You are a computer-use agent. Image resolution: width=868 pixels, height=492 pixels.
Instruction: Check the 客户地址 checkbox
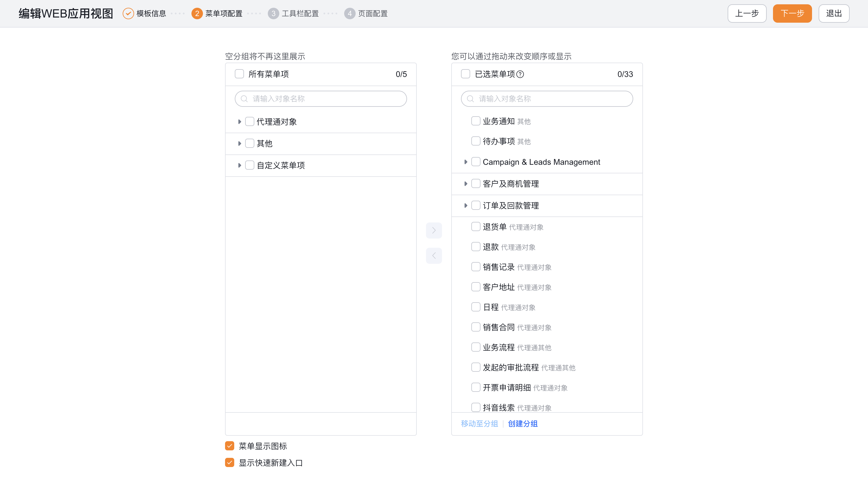click(476, 287)
